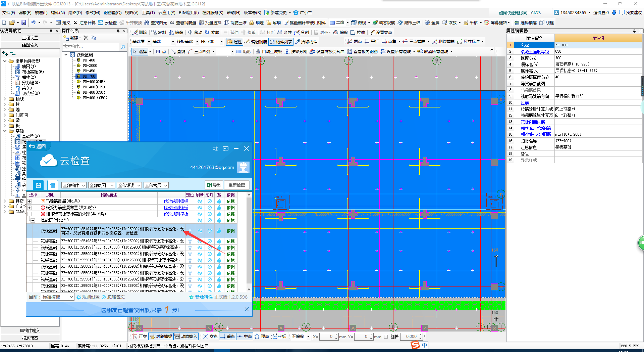The image size is (644, 352).
Task: Toggle 交点 intersection snap
Action: pyautogui.click(x=210, y=336)
